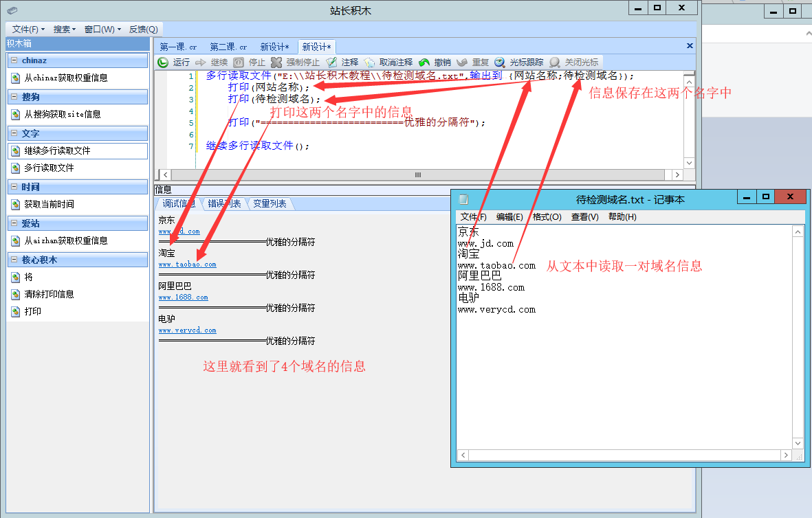Viewport: 812px width, 518px height.
Task: Click the 注释 comment icon
Action: [x=331, y=63]
